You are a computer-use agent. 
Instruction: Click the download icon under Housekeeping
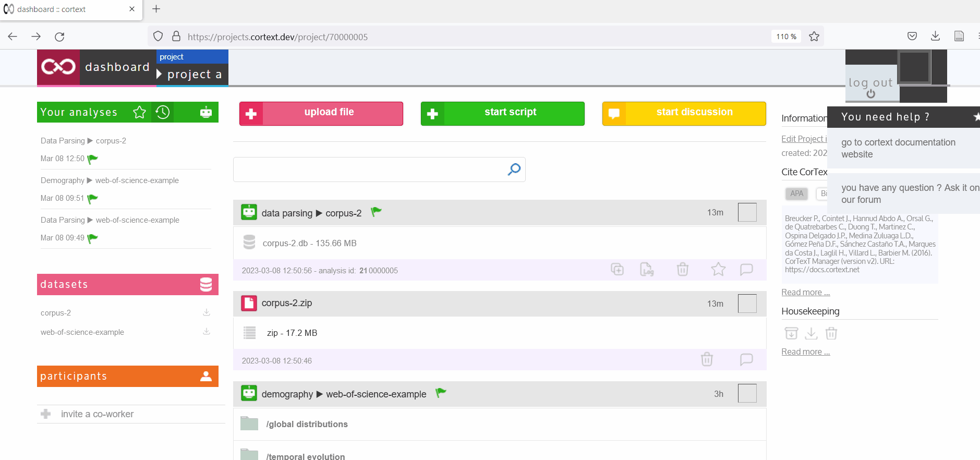(x=811, y=333)
